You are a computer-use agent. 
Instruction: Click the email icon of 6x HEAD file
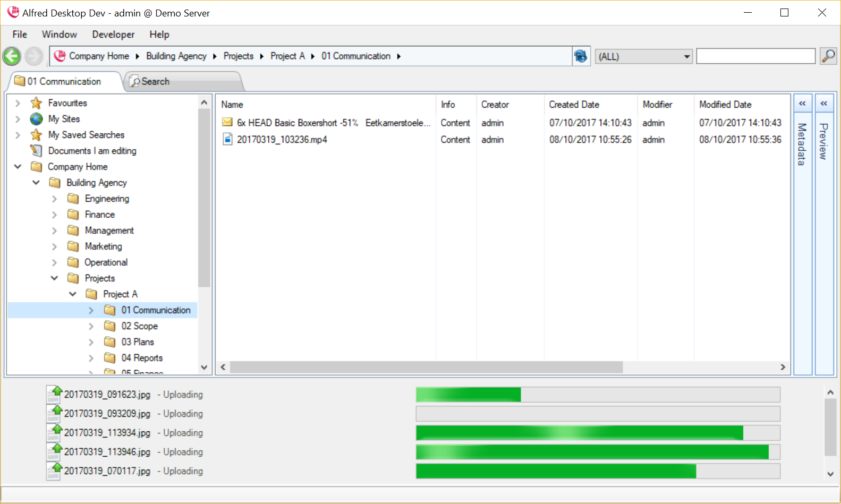(x=227, y=123)
